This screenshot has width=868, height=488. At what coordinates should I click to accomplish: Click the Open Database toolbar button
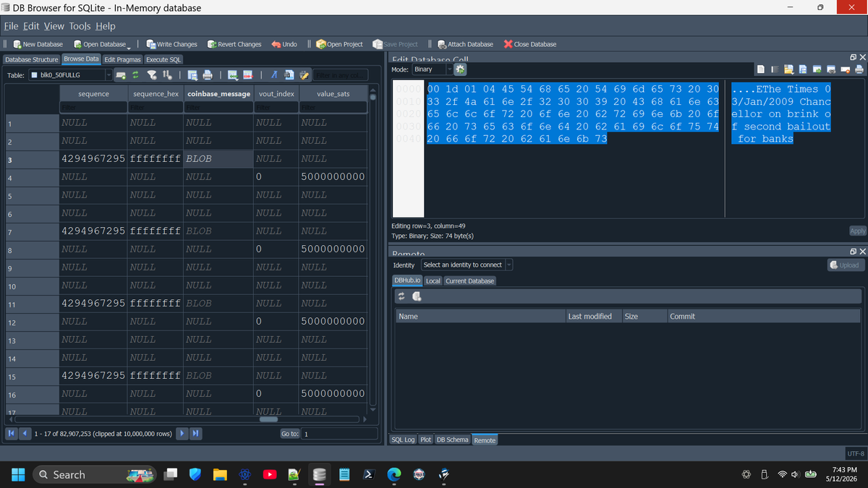coord(101,44)
